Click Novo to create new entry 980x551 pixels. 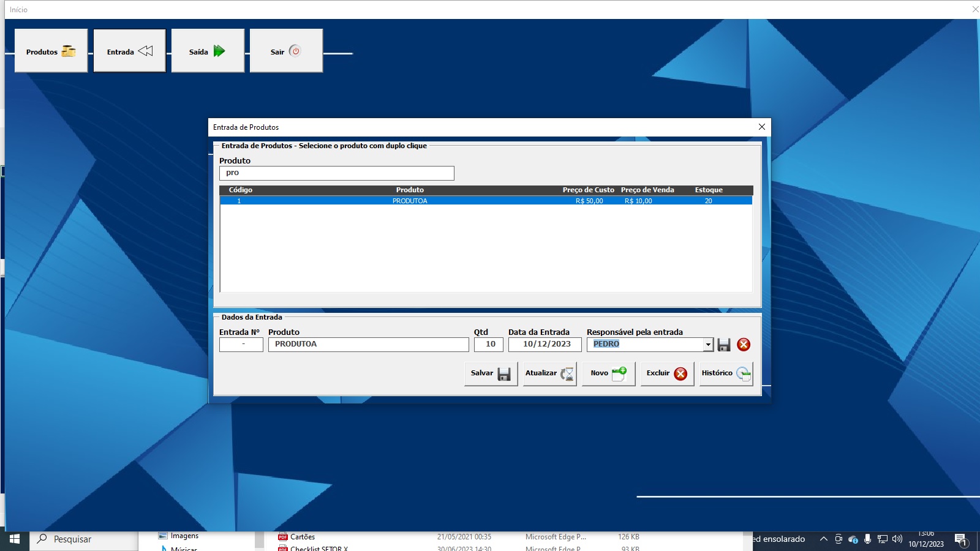[608, 373]
